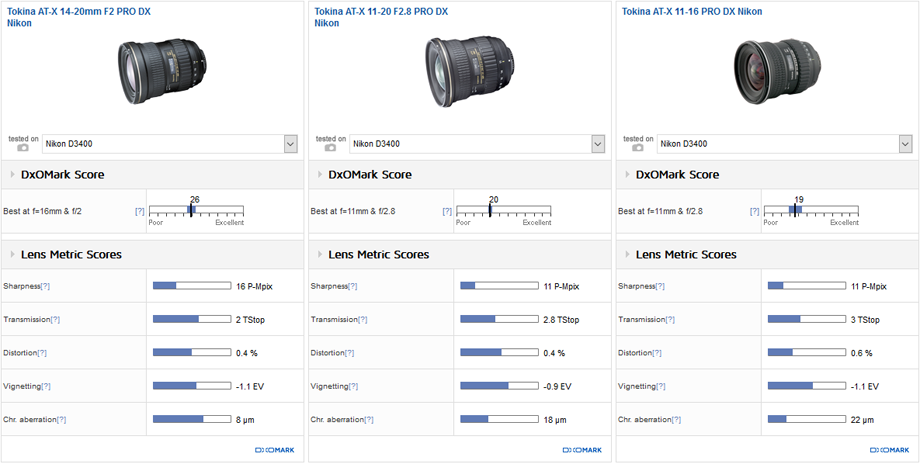Screen dimensions: 920x464
Task: Open Sharpness help [?] for 11-16 lens
Action: (x=660, y=286)
